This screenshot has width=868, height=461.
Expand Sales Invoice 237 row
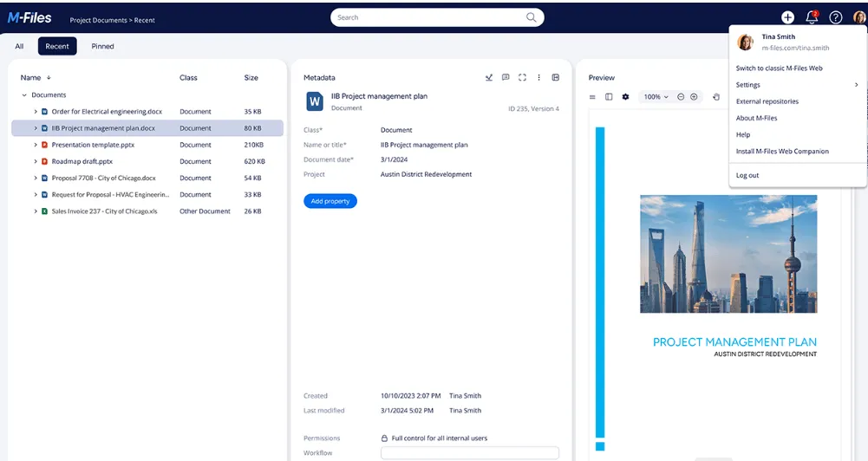coord(36,211)
